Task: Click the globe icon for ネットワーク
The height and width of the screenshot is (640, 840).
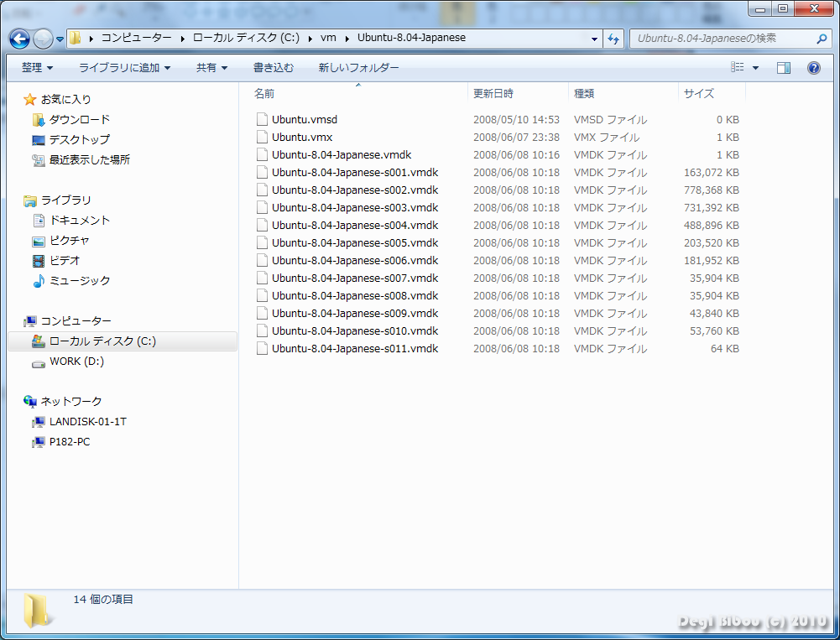Action: click(x=30, y=401)
